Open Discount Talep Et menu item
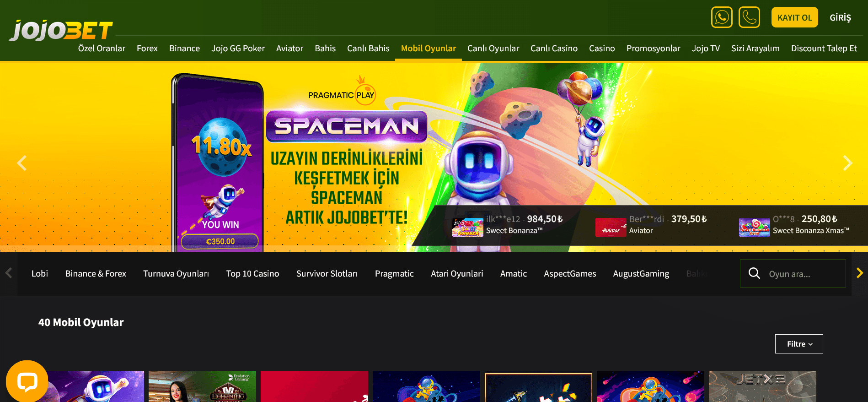The width and height of the screenshot is (868, 402). pyautogui.click(x=824, y=48)
